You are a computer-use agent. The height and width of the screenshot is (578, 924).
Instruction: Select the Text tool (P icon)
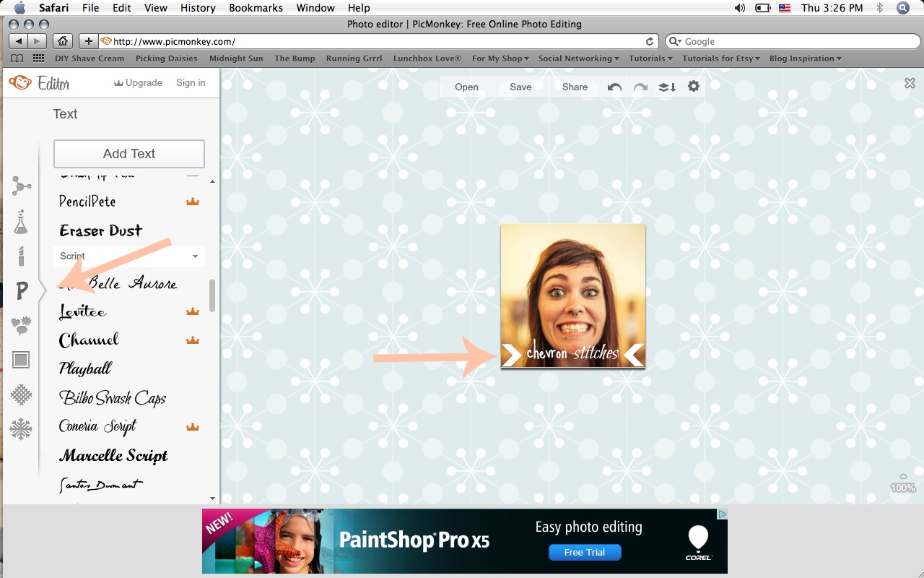pyautogui.click(x=21, y=290)
